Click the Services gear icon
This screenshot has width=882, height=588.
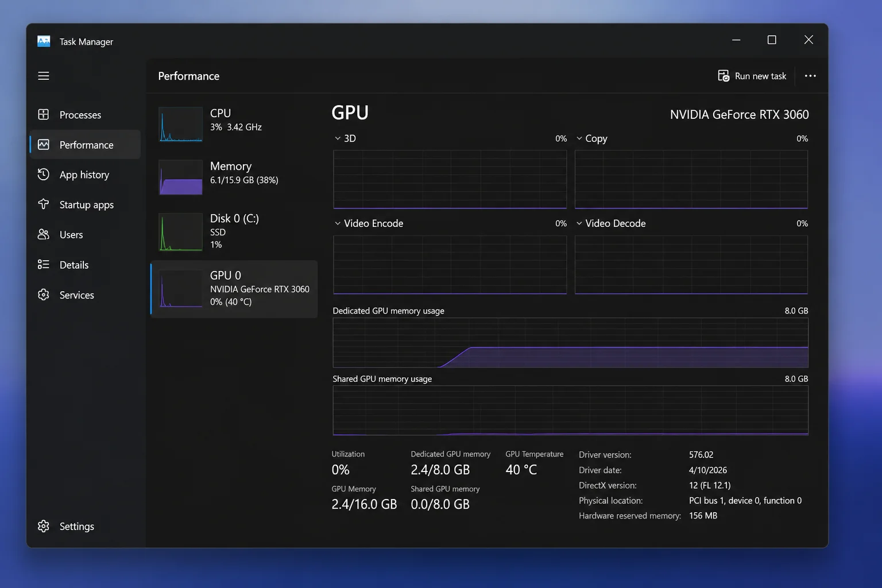(44, 295)
